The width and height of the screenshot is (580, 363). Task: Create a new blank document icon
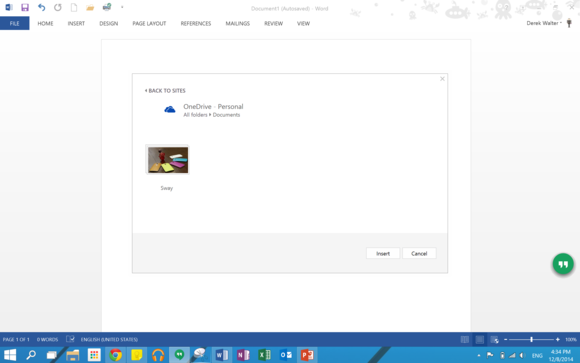tap(74, 7)
